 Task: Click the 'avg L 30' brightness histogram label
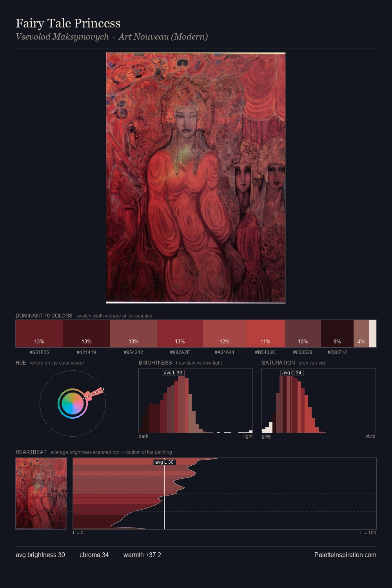click(173, 373)
